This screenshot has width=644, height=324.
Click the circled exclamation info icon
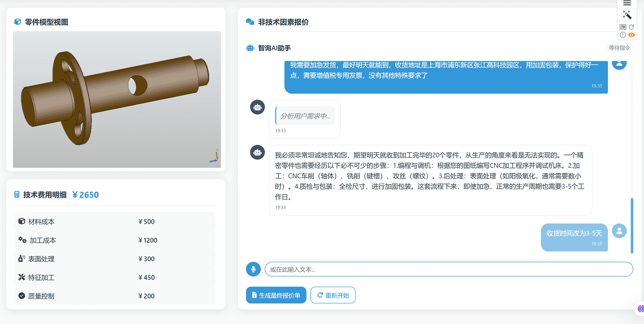(x=623, y=35)
